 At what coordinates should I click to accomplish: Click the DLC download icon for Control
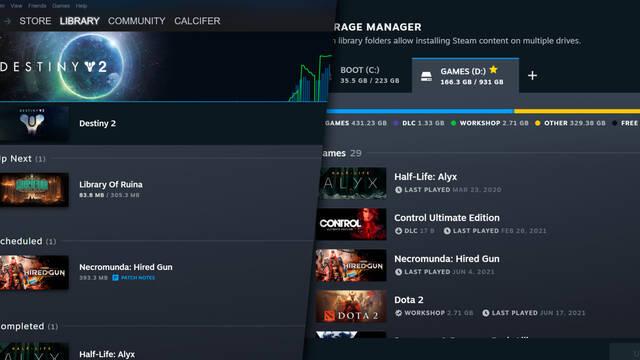[x=398, y=231]
